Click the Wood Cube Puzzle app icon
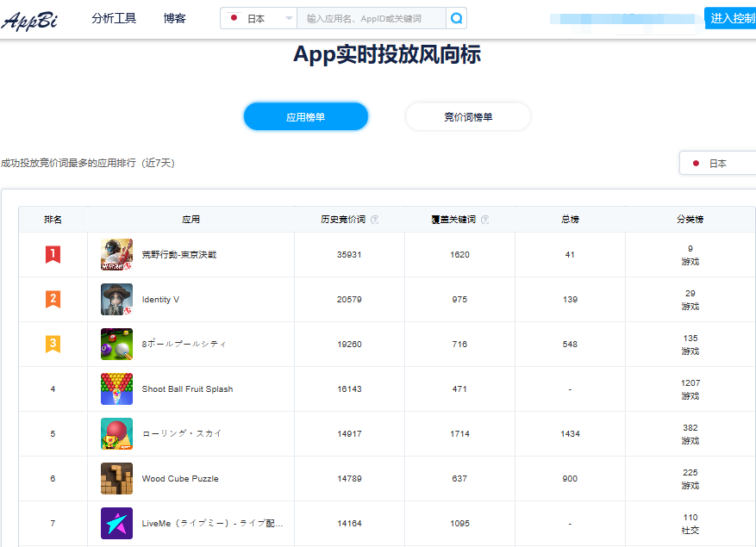This screenshot has width=756, height=547. (x=116, y=479)
